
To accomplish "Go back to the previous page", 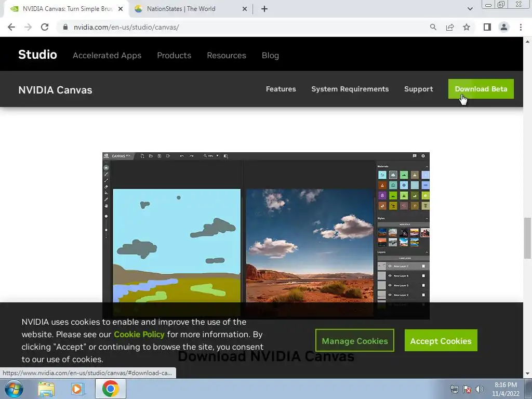I will (x=11, y=27).
